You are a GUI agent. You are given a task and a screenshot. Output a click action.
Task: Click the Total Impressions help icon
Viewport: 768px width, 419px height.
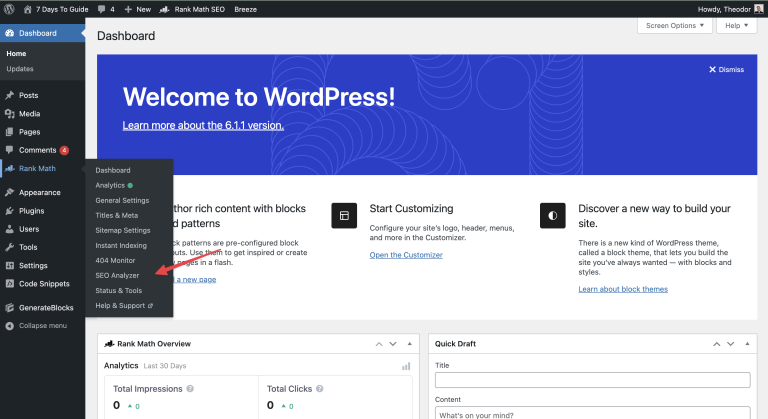[190, 388]
